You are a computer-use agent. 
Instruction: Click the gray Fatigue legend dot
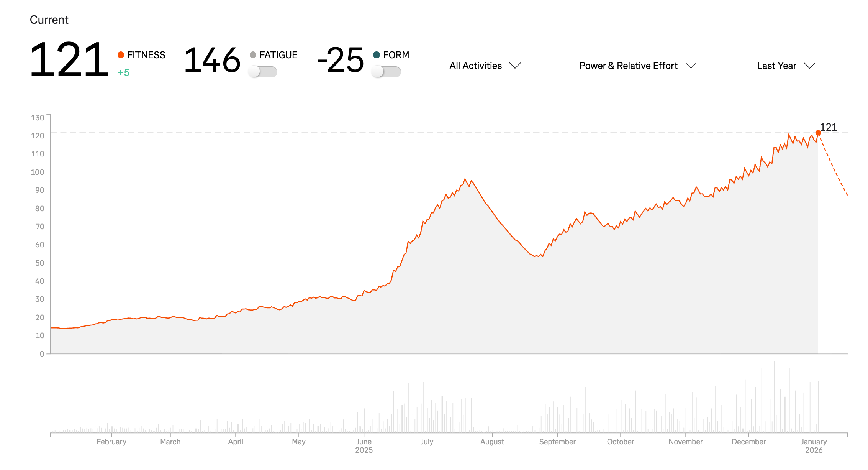(253, 55)
